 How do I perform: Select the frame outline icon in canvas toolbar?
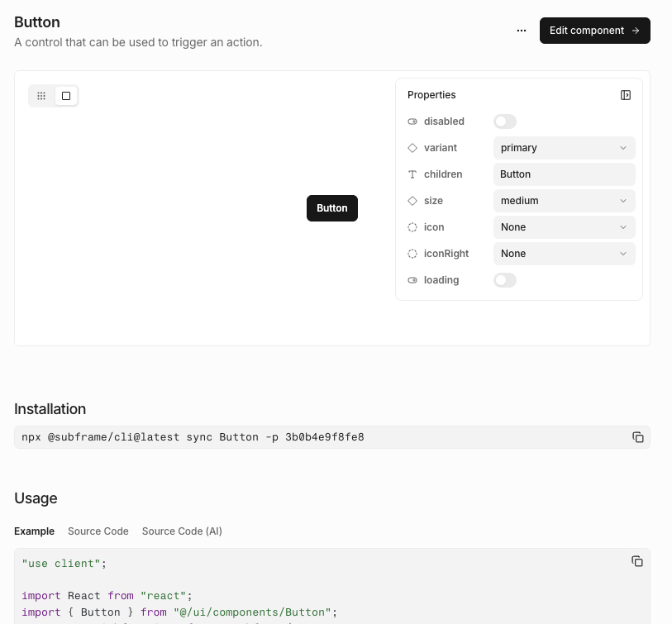(x=66, y=96)
